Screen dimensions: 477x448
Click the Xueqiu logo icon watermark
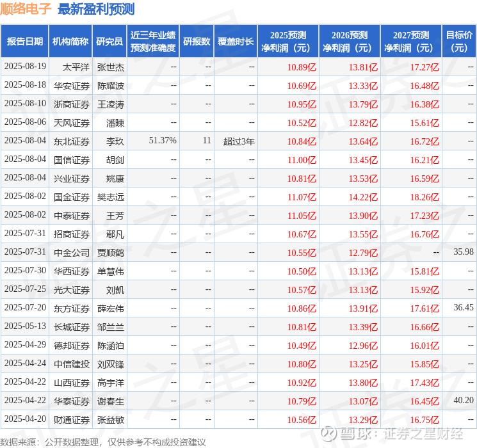click(329, 433)
